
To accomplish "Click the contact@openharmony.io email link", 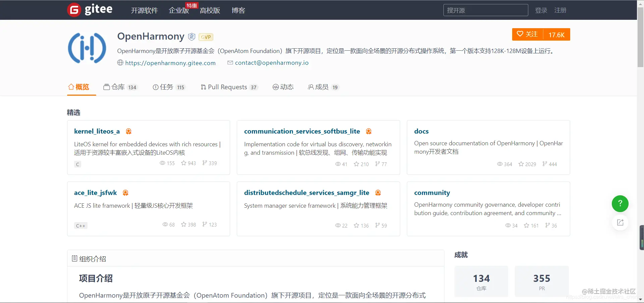I will [x=272, y=63].
